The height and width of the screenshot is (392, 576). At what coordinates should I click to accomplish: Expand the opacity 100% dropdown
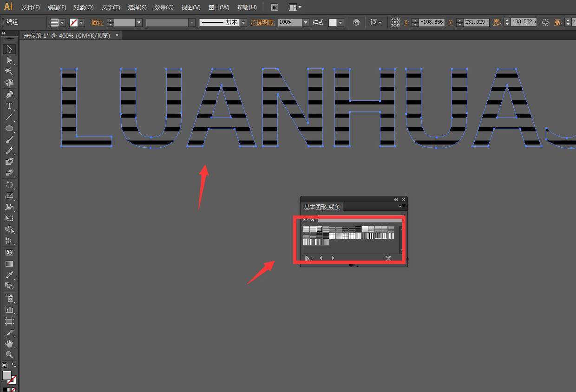(x=305, y=22)
